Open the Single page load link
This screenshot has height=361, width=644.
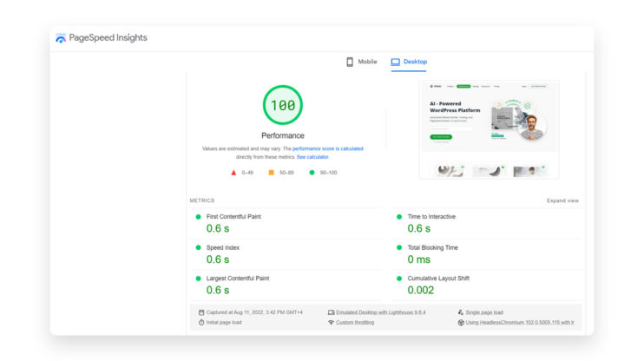coord(484,312)
